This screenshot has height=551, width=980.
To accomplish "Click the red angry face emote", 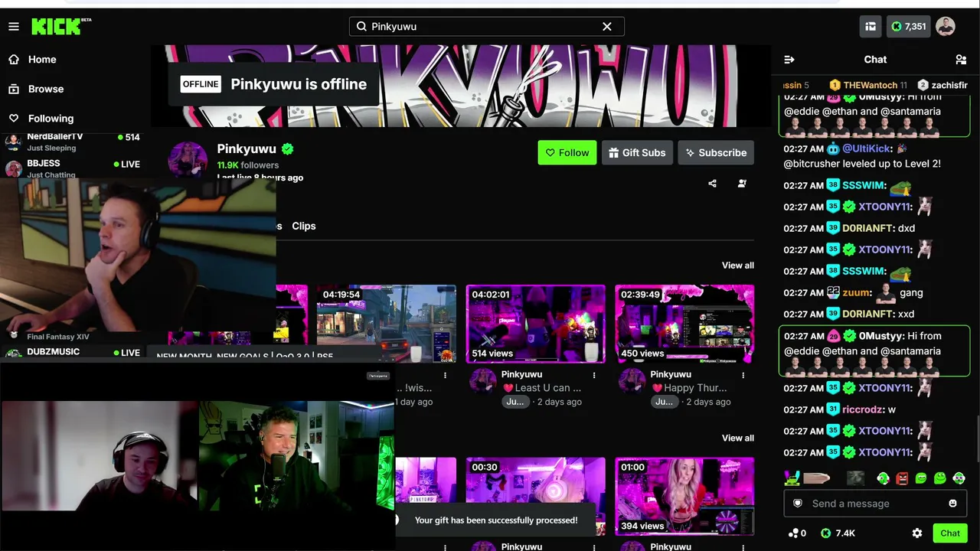I will click(902, 478).
